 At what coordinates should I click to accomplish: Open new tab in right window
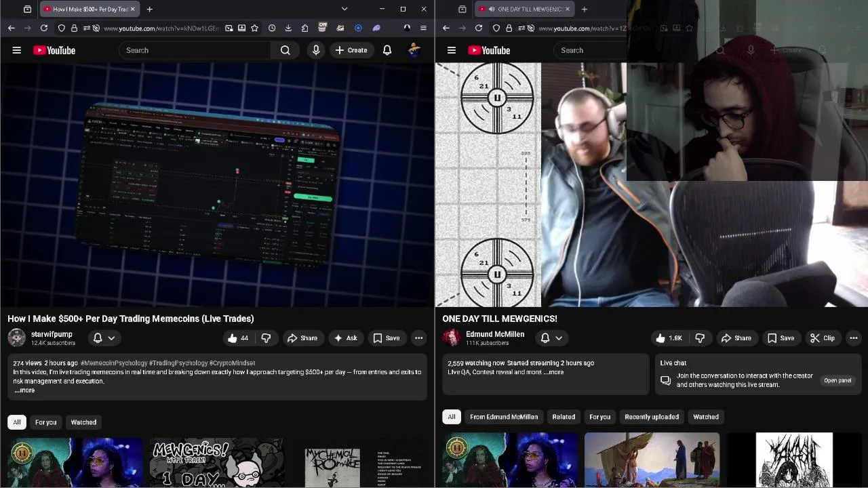[x=584, y=9]
